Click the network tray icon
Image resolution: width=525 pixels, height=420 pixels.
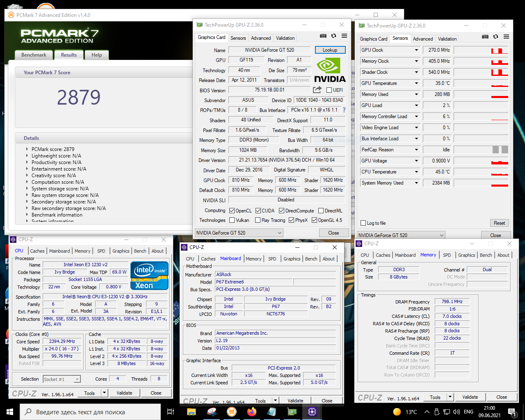point(446,412)
